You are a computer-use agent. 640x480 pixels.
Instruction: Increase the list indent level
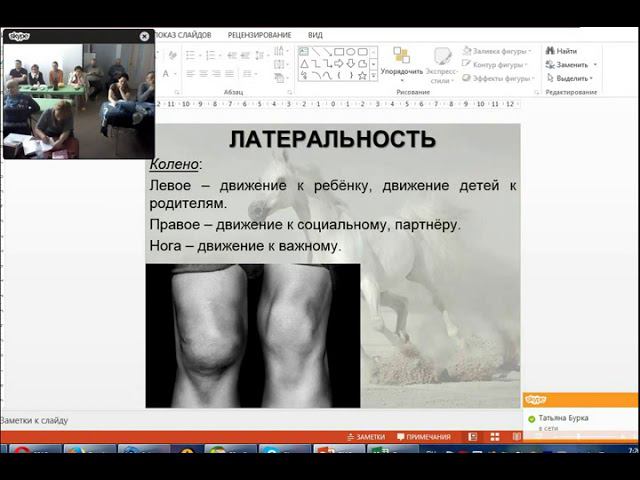pyautogui.click(x=245, y=55)
